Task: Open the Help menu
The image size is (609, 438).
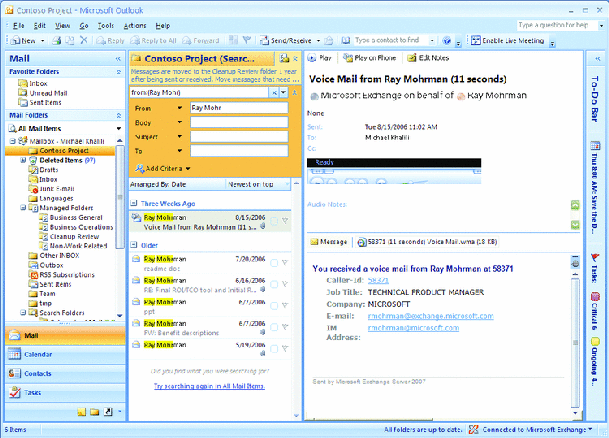Action: pos(163,26)
